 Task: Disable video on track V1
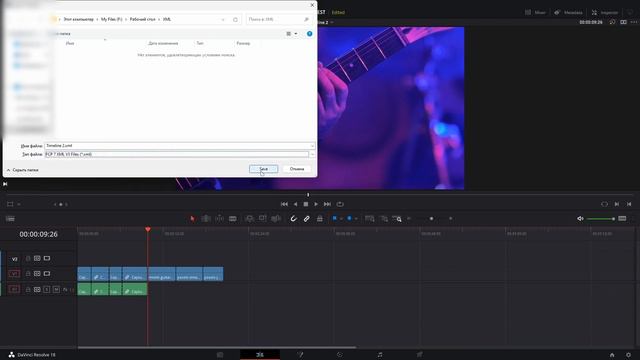coord(47,273)
